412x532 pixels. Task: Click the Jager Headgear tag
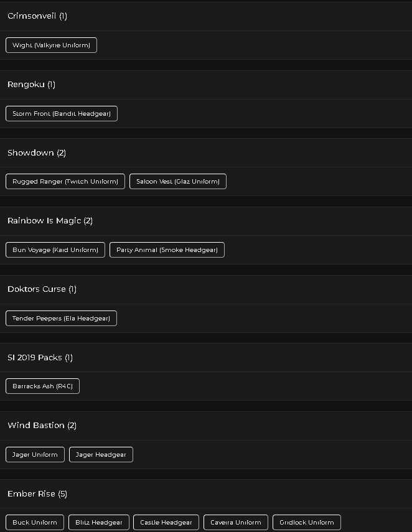pyautogui.click(x=101, y=455)
